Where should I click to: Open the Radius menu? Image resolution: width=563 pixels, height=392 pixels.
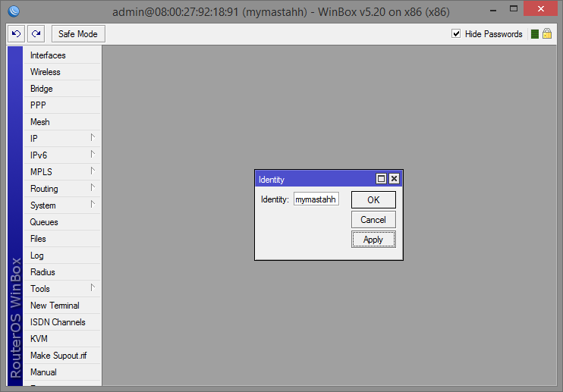62,272
